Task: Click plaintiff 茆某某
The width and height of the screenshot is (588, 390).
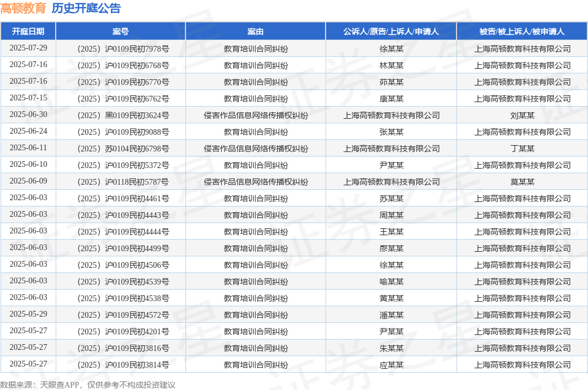Action: coord(392,82)
